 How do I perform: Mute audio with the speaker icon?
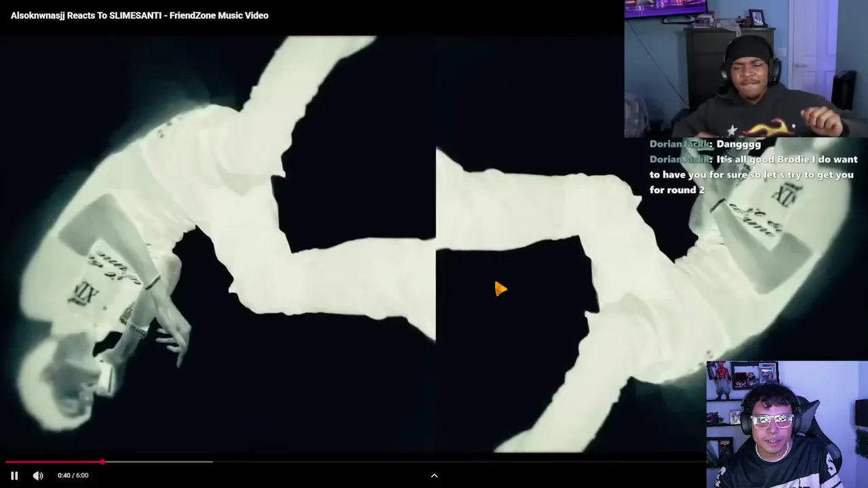point(38,476)
